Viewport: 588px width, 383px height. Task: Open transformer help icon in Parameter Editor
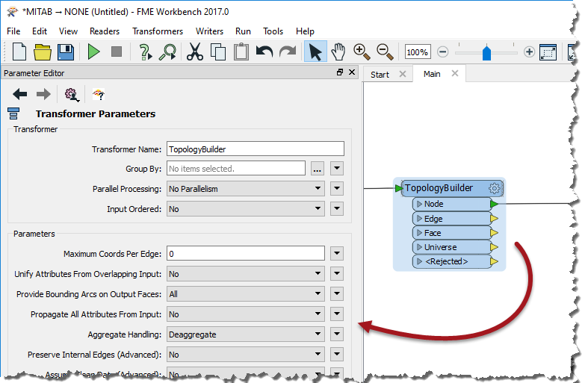(99, 94)
